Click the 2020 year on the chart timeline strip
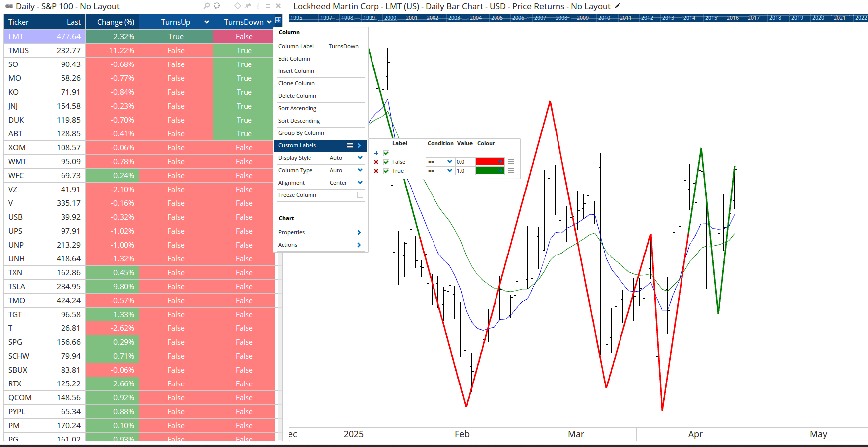Screen dimensions: 868x447 coord(818,18)
